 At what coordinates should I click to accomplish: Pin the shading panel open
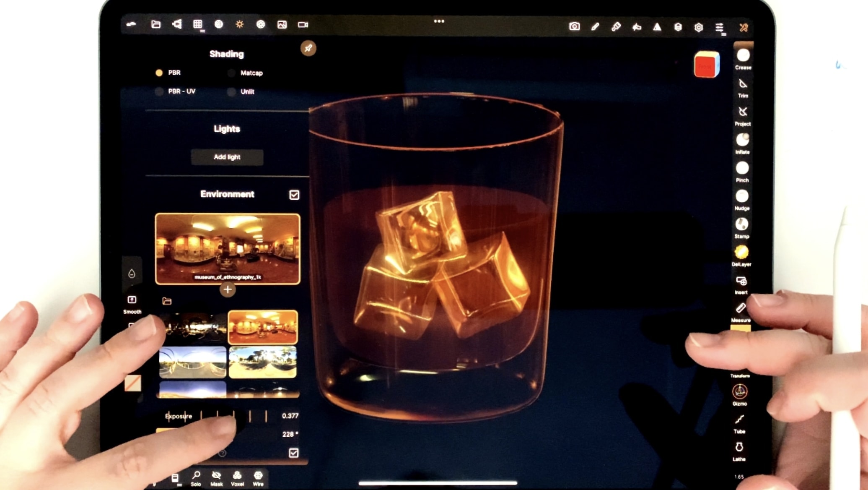(308, 48)
